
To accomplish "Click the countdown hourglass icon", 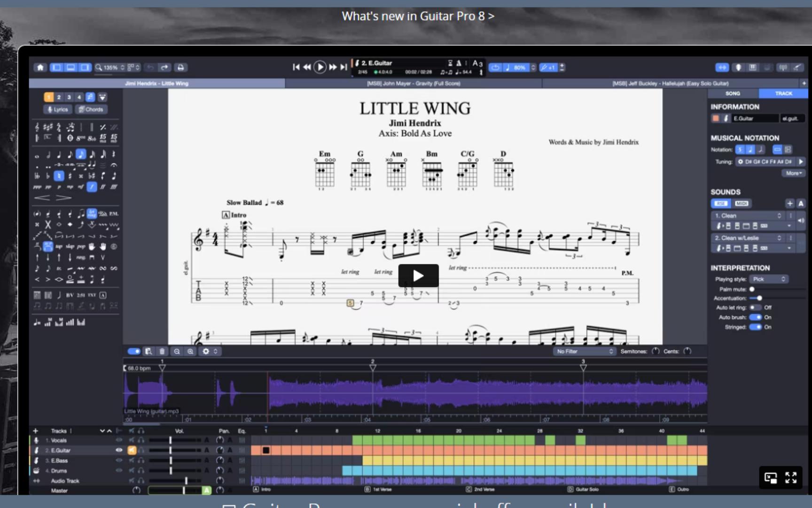I will (450, 63).
